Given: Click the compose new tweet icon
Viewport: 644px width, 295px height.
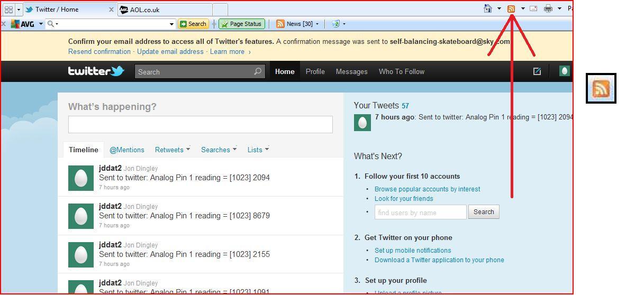Looking at the screenshot, I should click(537, 71).
